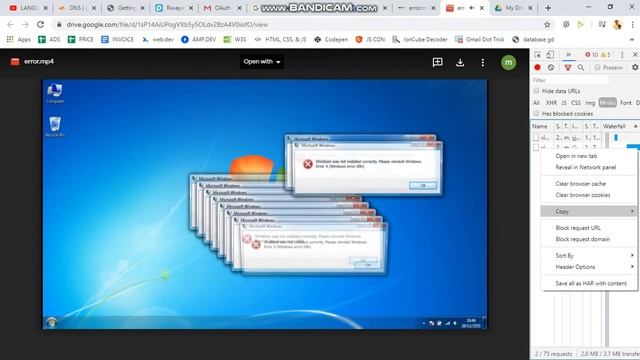Expand the Open with dropdown
The width and height of the screenshot is (640, 360).
pos(262,62)
